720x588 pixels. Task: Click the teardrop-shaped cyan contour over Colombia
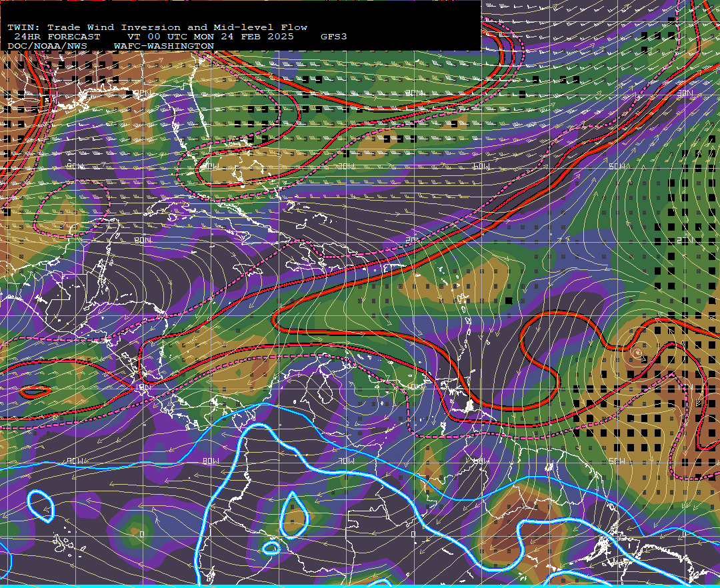coord(294,515)
